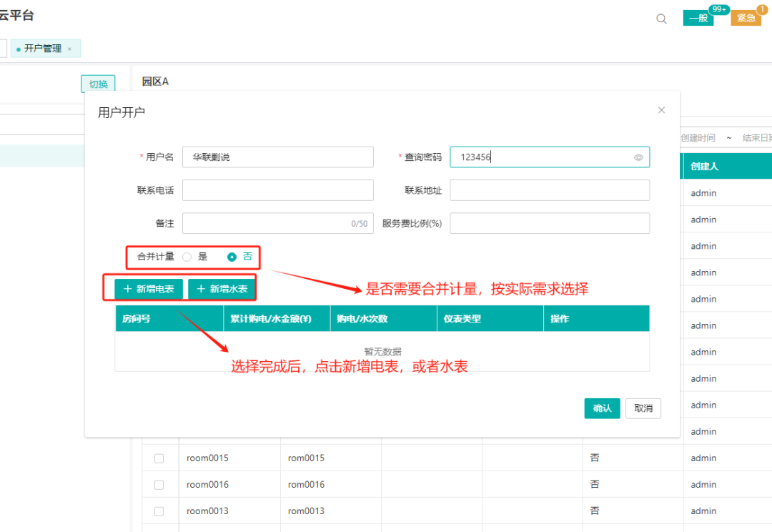Close the 用户开户 dialog
This screenshot has height=532, width=772.
coord(661,110)
